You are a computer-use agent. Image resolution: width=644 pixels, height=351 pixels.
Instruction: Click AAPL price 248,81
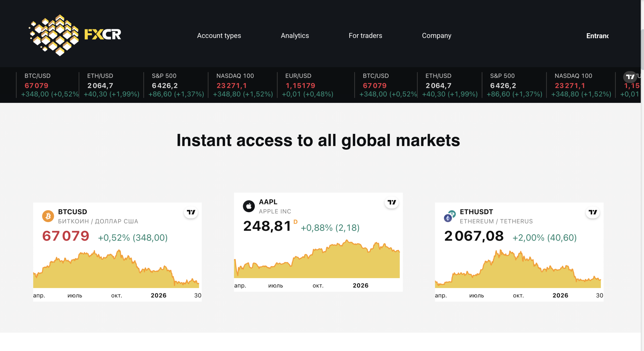pos(267,226)
